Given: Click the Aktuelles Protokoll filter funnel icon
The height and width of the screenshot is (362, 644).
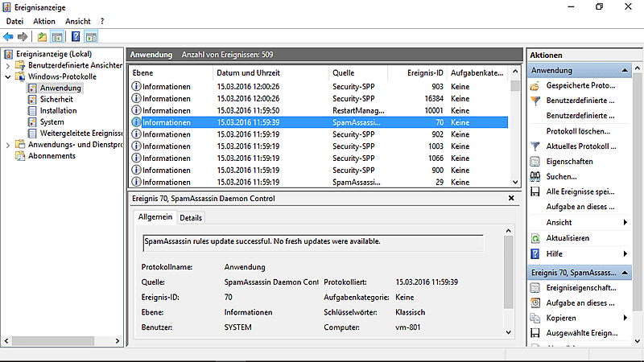Looking at the screenshot, I should pyautogui.click(x=536, y=146).
